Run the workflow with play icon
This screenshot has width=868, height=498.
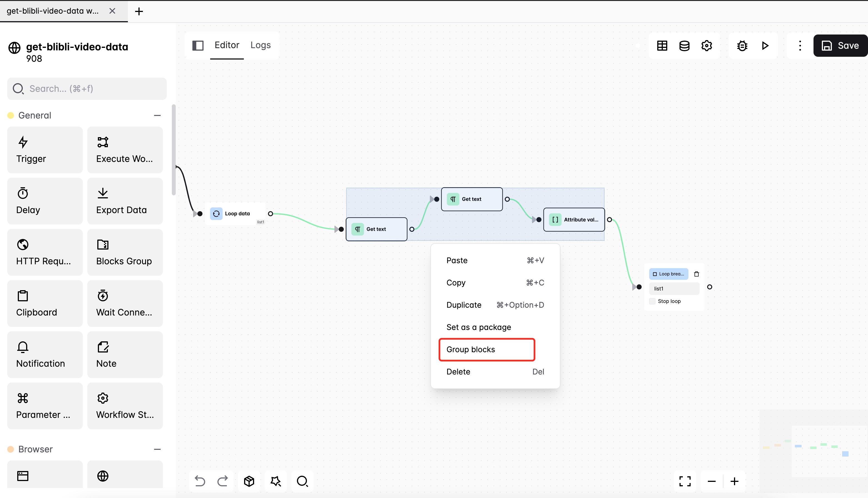click(765, 46)
